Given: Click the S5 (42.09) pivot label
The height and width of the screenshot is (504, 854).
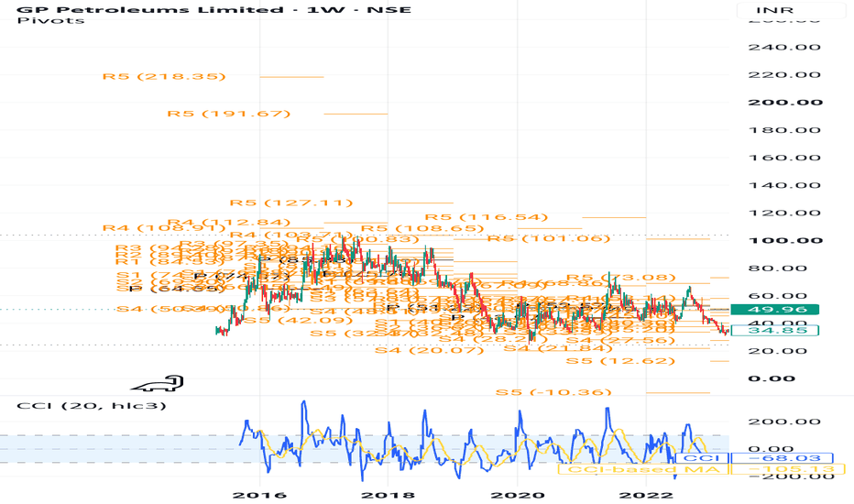Looking at the screenshot, I should click(299, 321).
